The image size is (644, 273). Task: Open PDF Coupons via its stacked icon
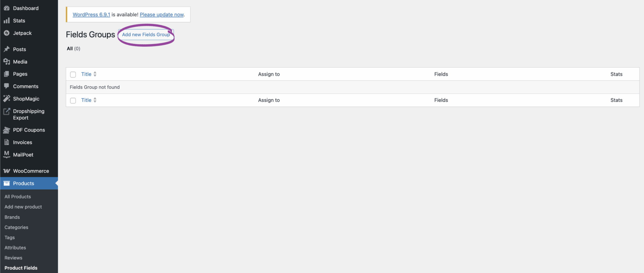point(7,130)
